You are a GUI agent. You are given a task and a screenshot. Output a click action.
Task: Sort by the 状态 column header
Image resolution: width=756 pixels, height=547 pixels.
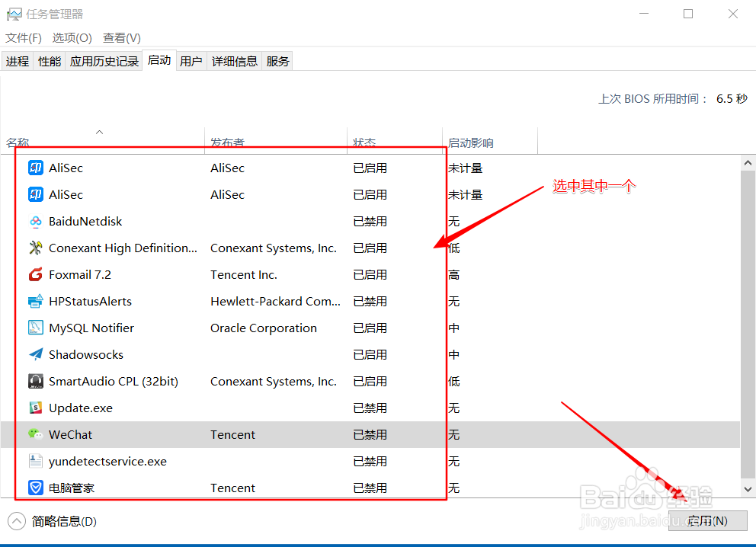(x=395, y=141)
